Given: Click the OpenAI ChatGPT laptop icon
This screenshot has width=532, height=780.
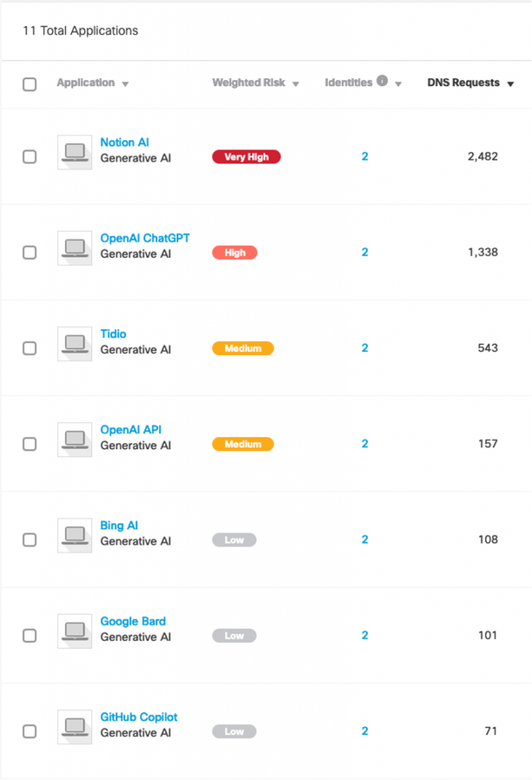Looking at the screenshot, I should coord(75,248).
